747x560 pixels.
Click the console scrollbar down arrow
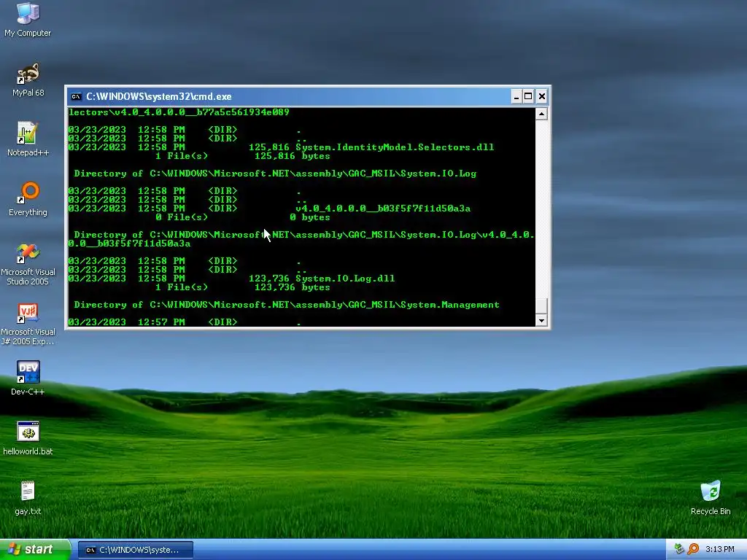pos(541,321)
